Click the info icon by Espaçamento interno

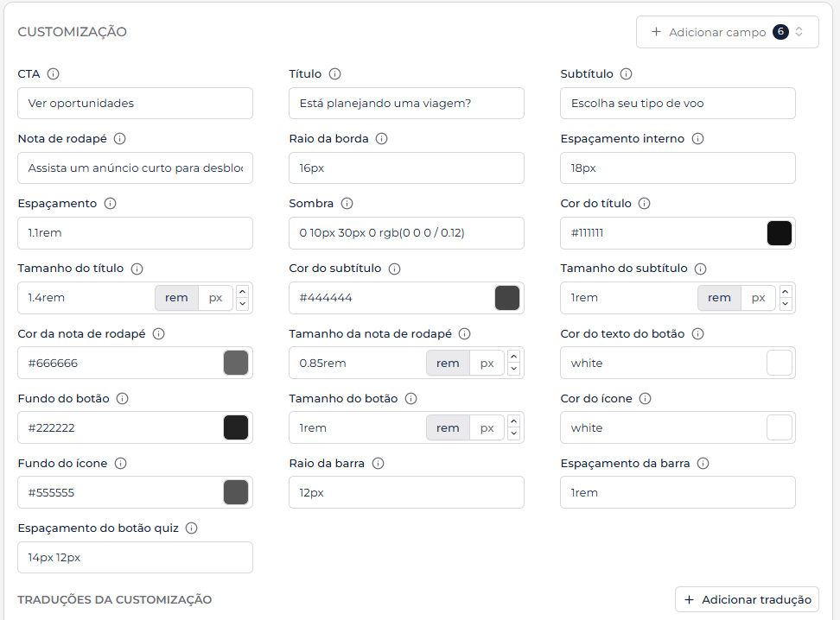[697, 139]
